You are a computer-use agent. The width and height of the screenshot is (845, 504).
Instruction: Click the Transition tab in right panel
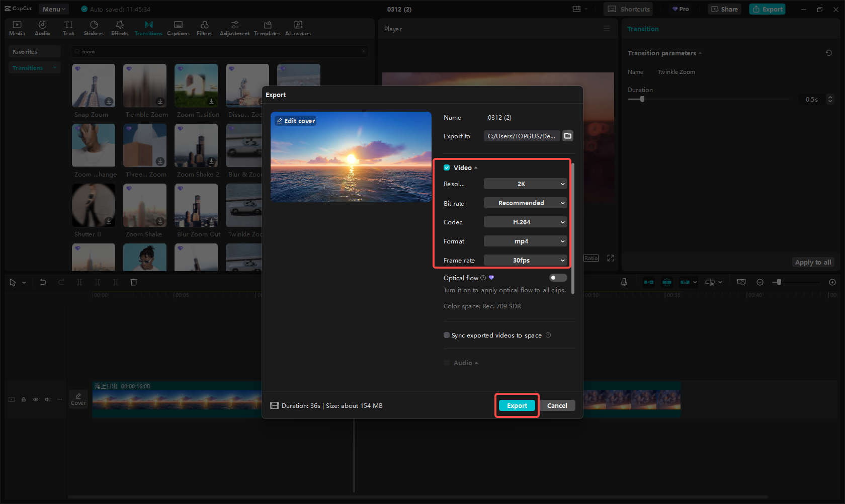tap(643, 29)
